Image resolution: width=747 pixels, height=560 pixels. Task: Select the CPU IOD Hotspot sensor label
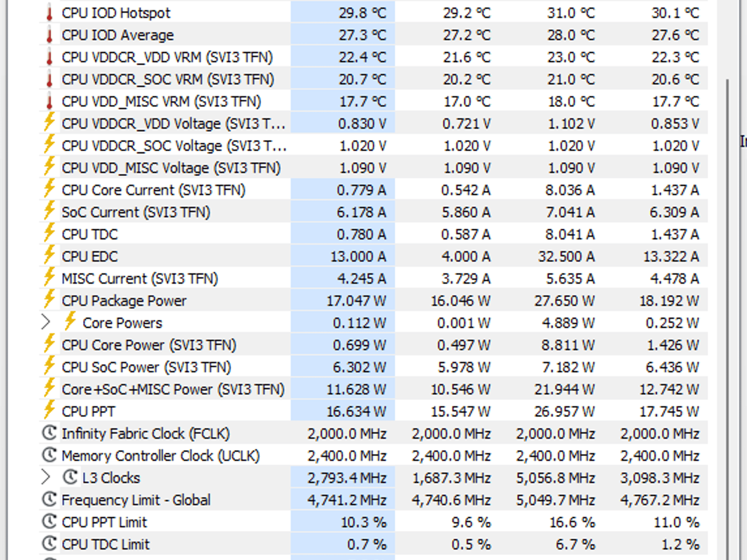[x=116, y=13]
